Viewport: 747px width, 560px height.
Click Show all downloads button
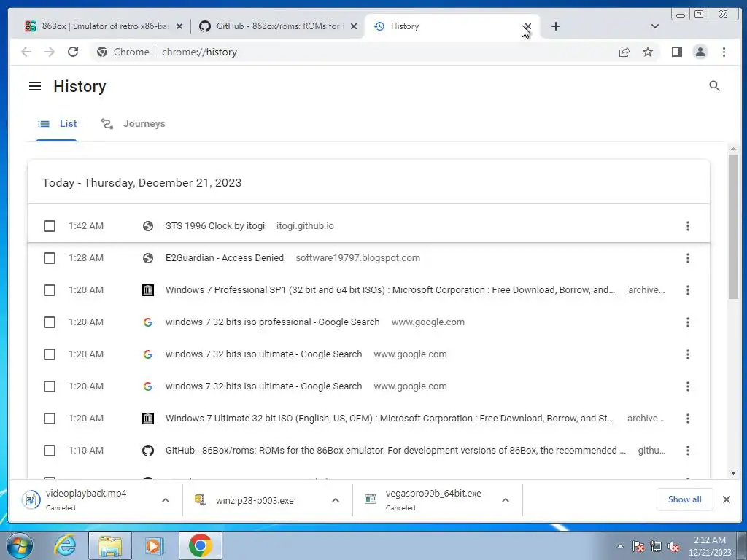pos(684,499)
